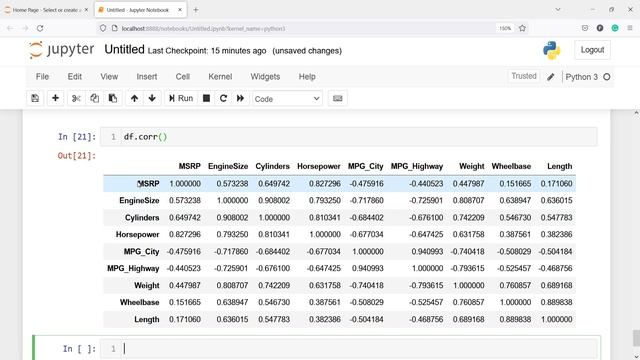Viewport: 640px width, 360px height.
Task: Go back in the browser
Action: (10, 28)
